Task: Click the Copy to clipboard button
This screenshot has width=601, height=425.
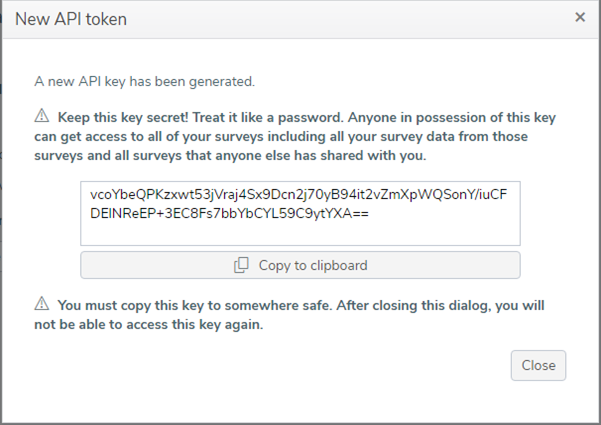Action: tap(300, 265)
